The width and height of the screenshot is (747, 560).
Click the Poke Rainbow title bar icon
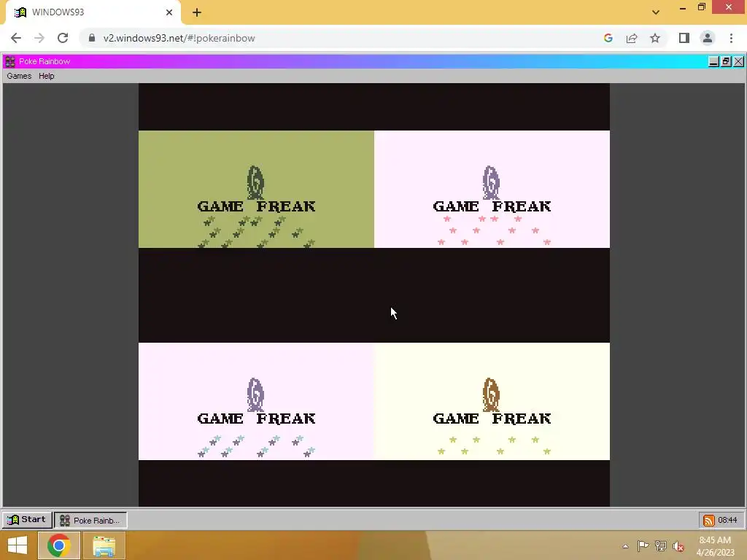click(10, 61)
